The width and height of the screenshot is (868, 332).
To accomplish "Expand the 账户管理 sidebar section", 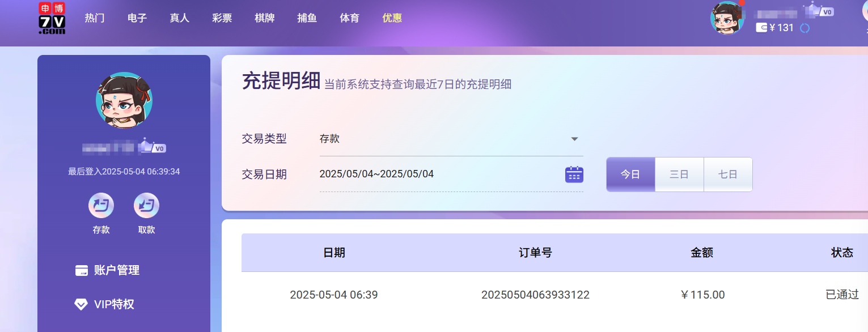I will click(116, 270).
